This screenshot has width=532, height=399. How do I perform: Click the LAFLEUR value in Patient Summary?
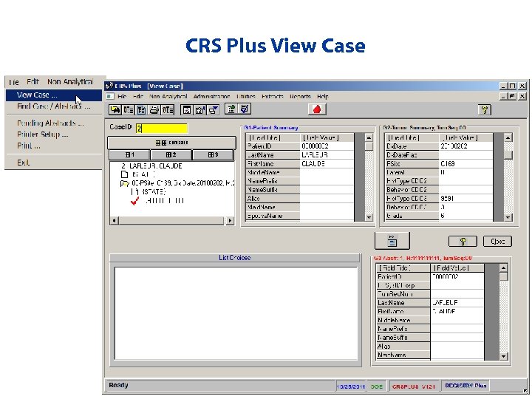click(327, 155)
